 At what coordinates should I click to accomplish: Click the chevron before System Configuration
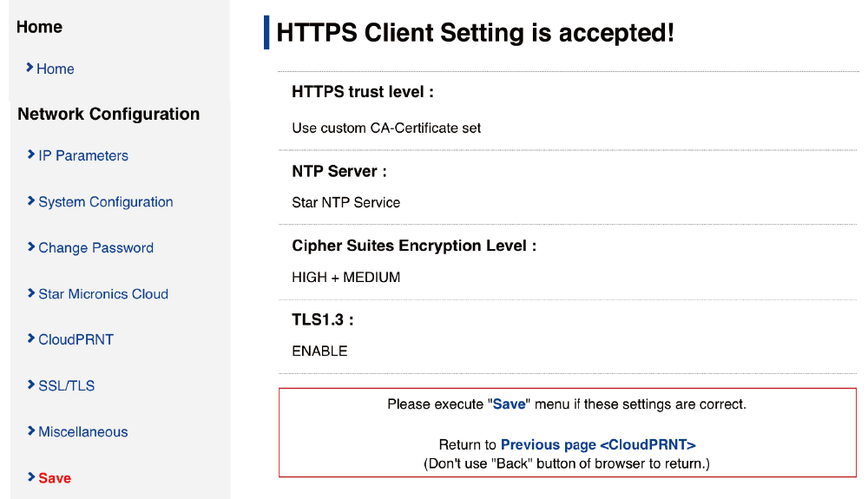point(31,201)
